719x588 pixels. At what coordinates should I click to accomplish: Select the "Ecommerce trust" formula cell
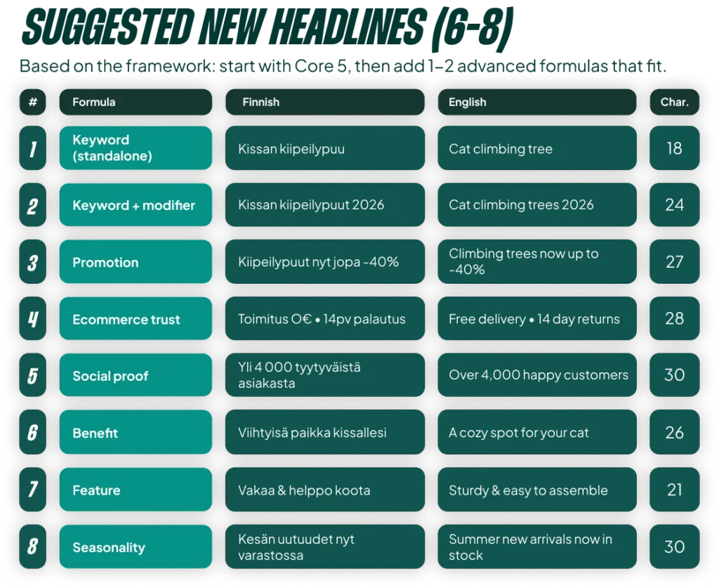click(136, 318)
